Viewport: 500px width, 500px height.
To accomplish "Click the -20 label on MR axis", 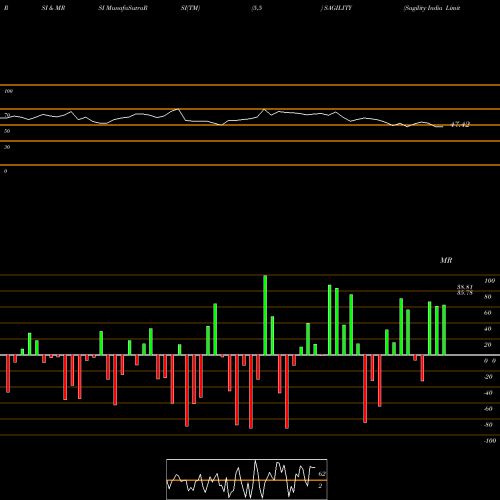I will click(x=488, y=377).
